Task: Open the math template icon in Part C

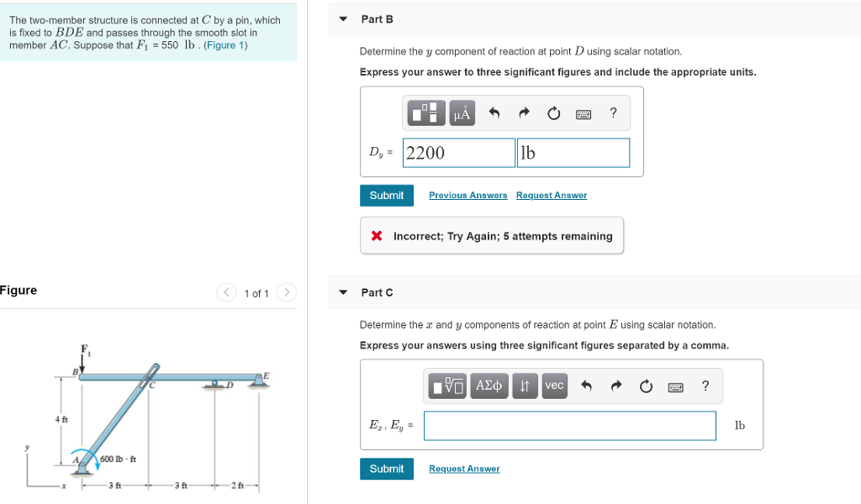Action: pos(446,386)
